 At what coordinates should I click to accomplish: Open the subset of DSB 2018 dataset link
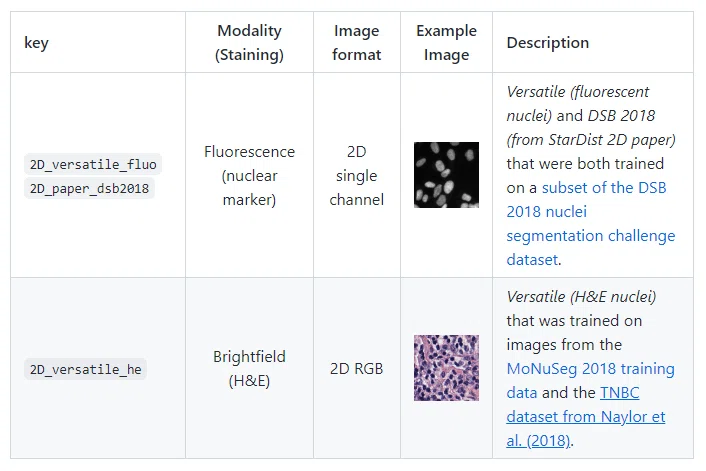[591, 224]
